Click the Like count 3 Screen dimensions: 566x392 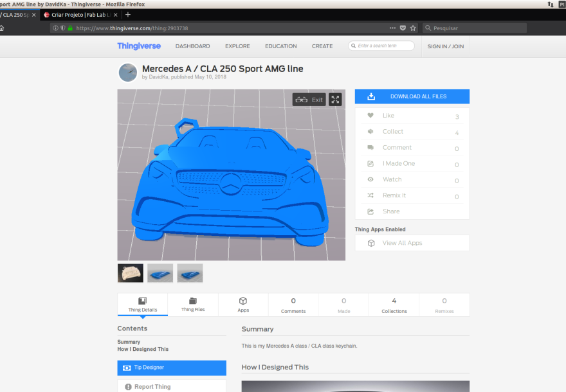(457, 117)
